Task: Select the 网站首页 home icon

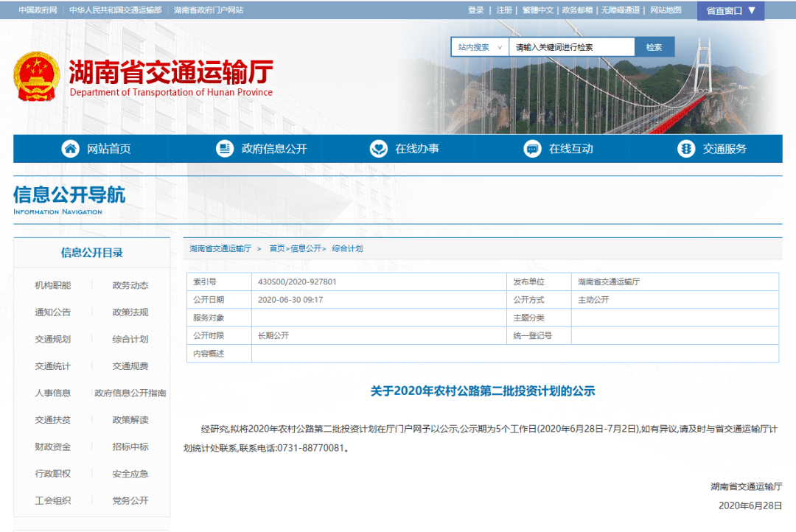Action: (x=70, y=148)
